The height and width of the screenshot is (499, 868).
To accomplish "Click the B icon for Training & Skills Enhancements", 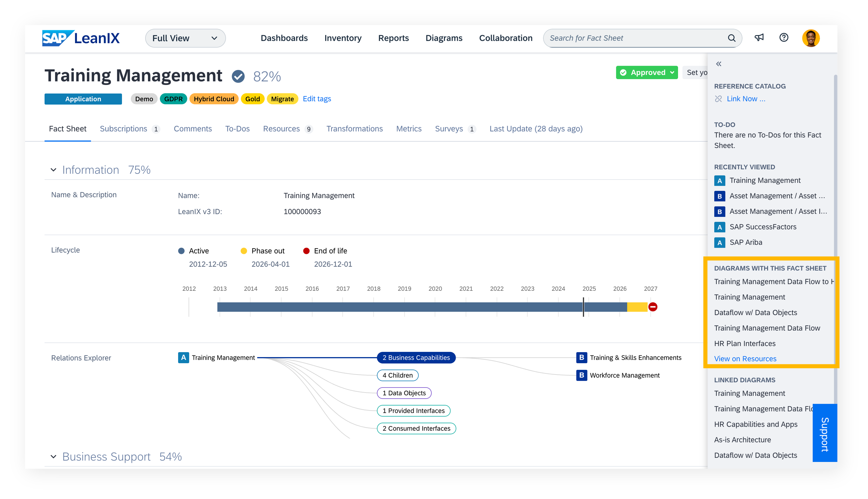I will pyautogui.click(x=582, y=357).
